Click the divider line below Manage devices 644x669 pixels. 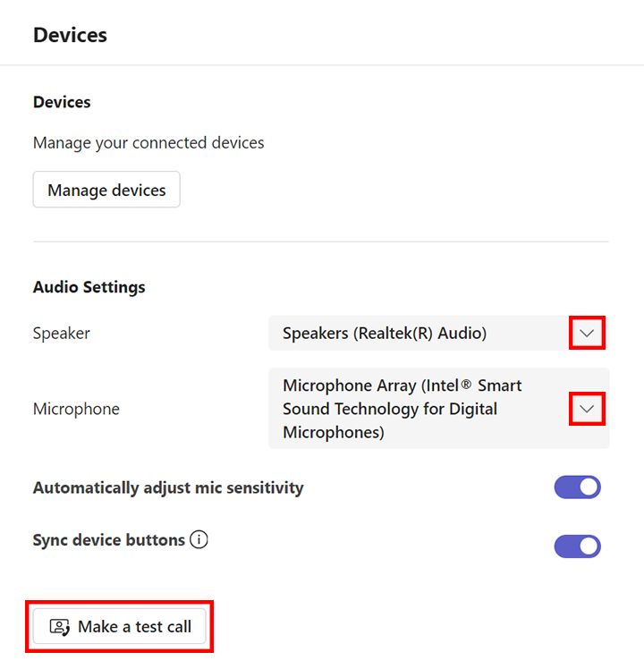(320, 241)
